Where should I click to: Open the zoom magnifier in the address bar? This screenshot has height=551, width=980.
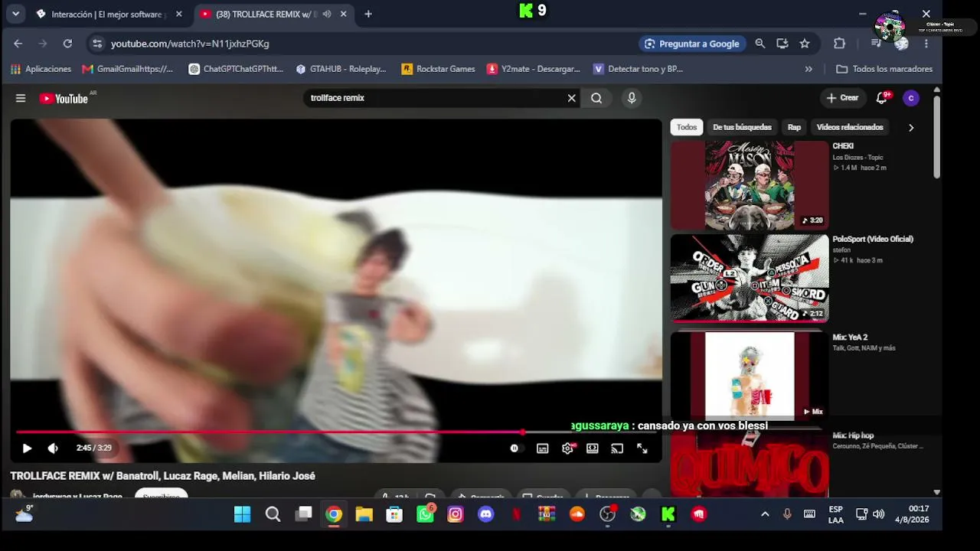pyautogui.click(x=760, y=44)
